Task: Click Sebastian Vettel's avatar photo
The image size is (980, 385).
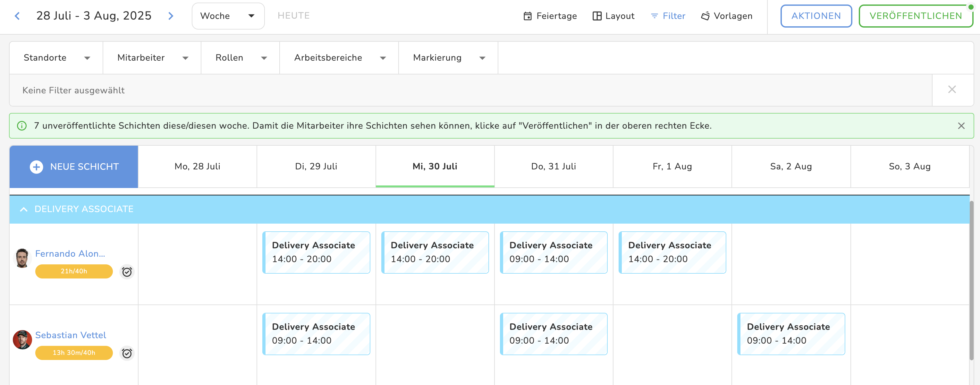Action: pos(22,340)
